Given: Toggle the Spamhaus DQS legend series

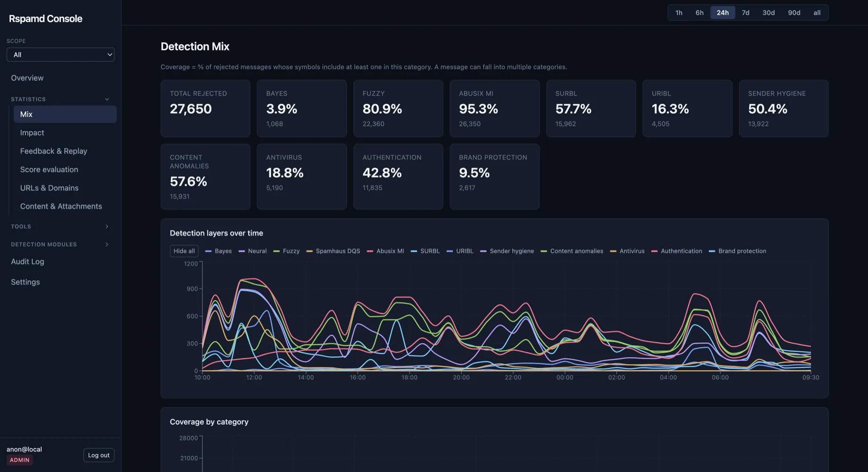Looking at the screenshot, I should coord(333,251).
